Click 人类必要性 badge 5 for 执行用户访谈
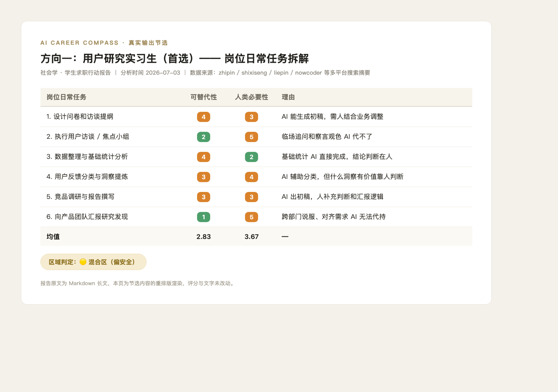The image size is (558, 392). coord(251,137)
